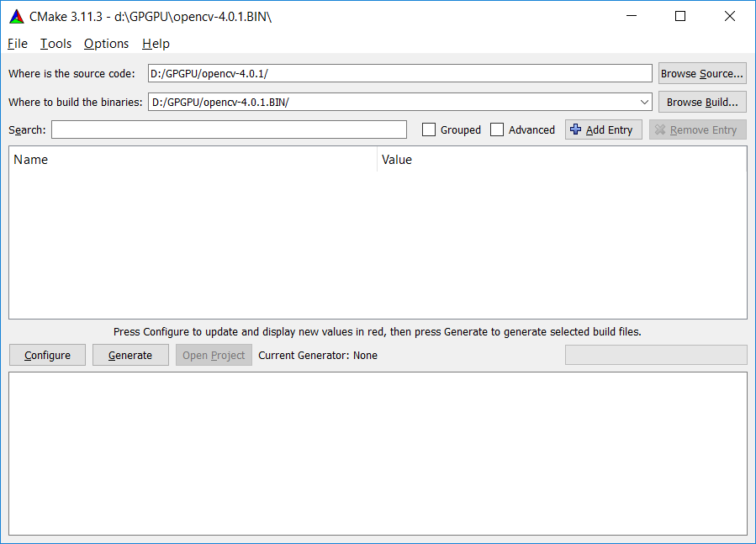Click the Generate button
Image resolution: width=756 pixels, height=544 pixels.
(x=130, y=355)
